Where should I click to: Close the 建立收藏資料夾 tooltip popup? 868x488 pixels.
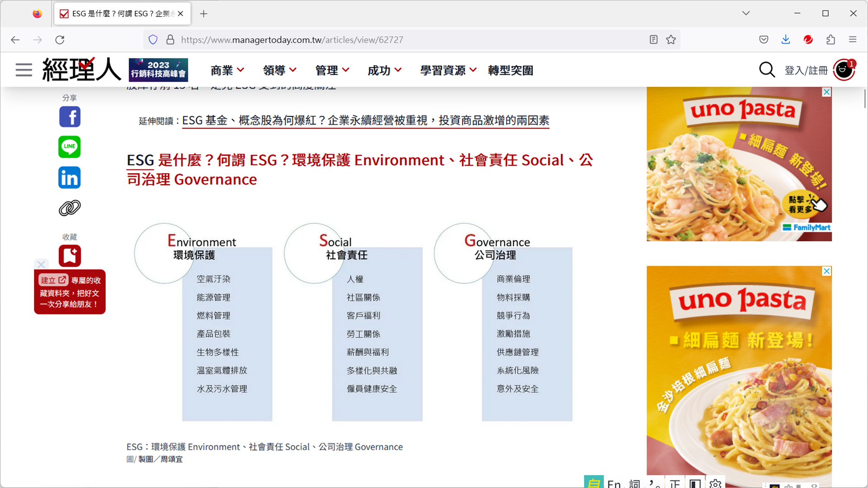pos(41,264)
